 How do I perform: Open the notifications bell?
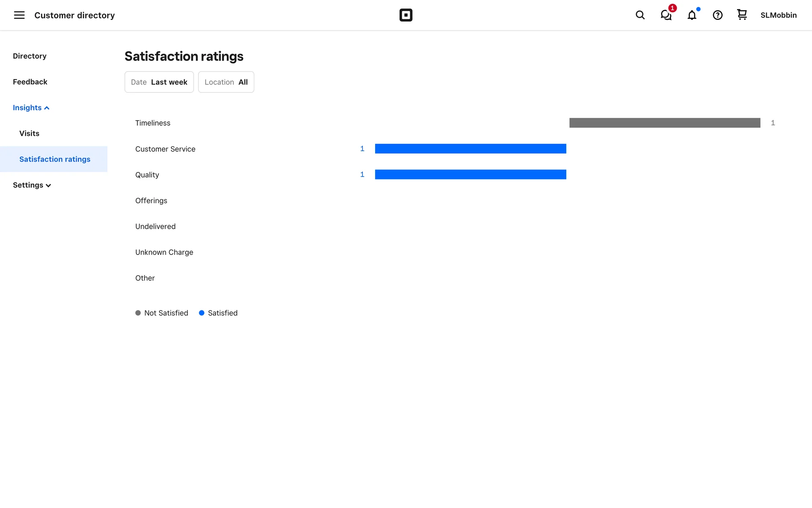(x=692, y=15)
